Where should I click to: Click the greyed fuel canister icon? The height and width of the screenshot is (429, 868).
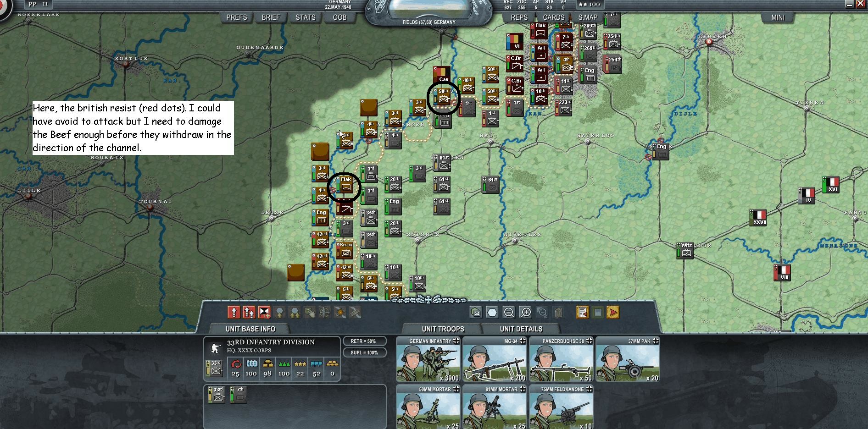click(x=558, y=313)
